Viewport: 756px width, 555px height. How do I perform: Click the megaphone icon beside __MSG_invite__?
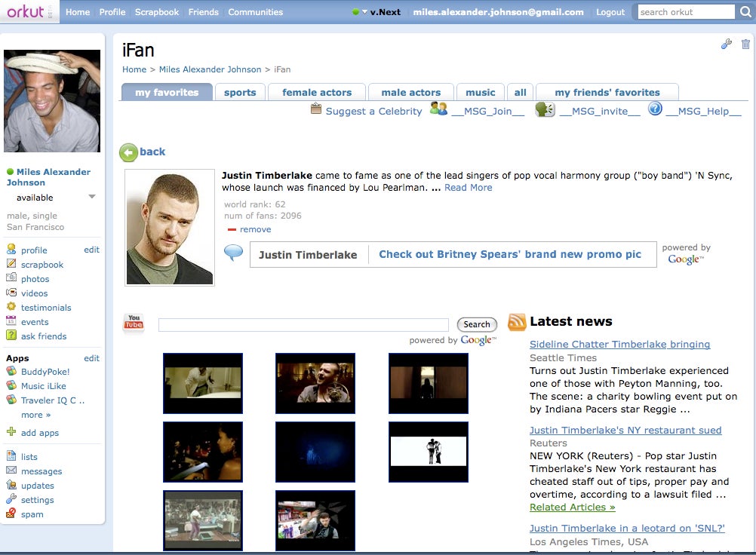pos(545,109)
